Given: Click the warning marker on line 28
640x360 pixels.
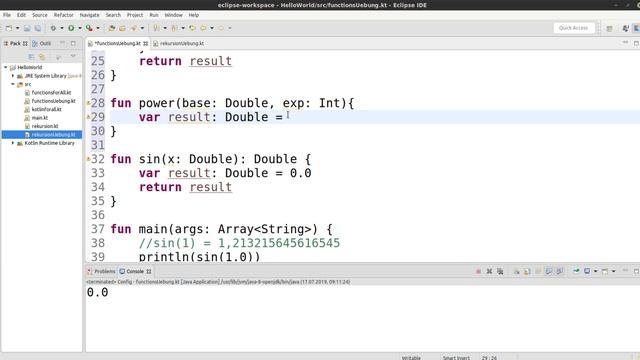Looking at the screenshot, I should (88, 103).
